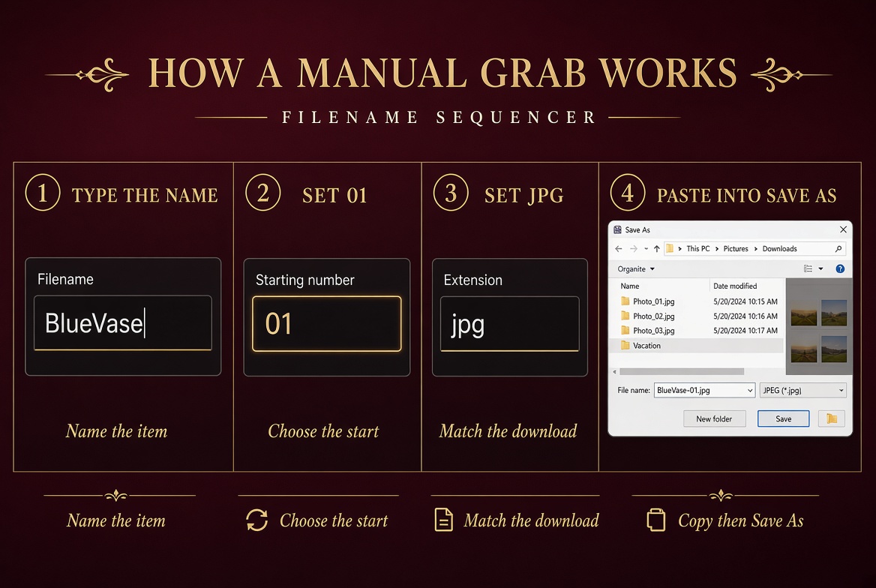Click the Extension field showing jpg

pos(509,323)
